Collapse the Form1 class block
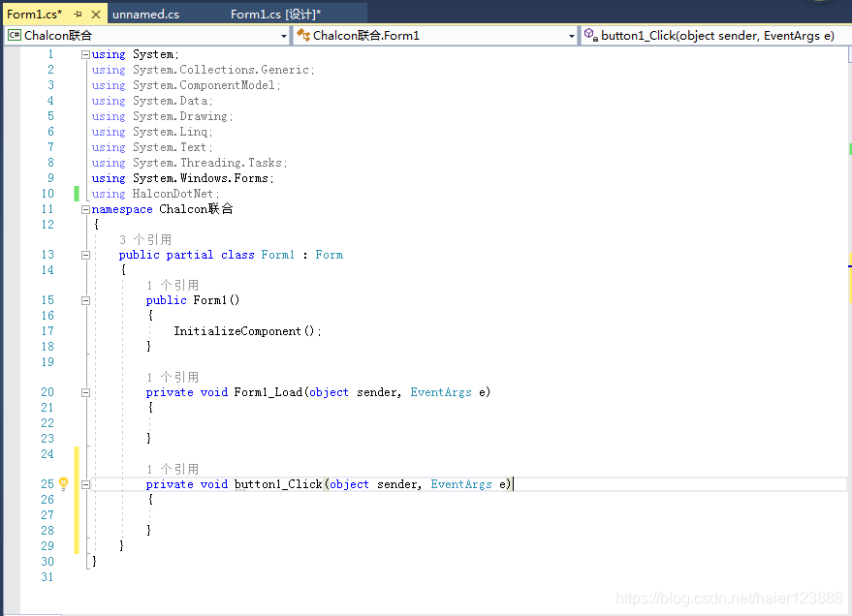Image resolution: width=852 pixels, height=616 pixels. pos(85,255)
